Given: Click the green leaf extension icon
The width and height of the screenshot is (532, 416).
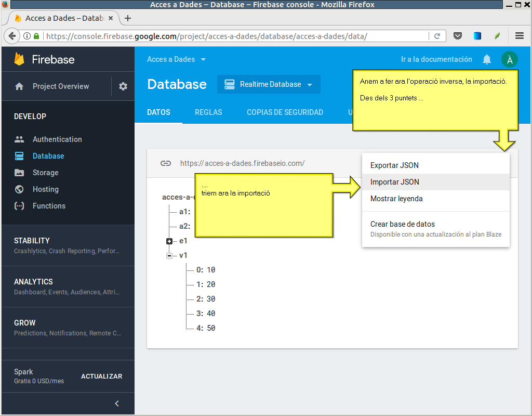Looking at the screenshot, I should pos(497,36).
